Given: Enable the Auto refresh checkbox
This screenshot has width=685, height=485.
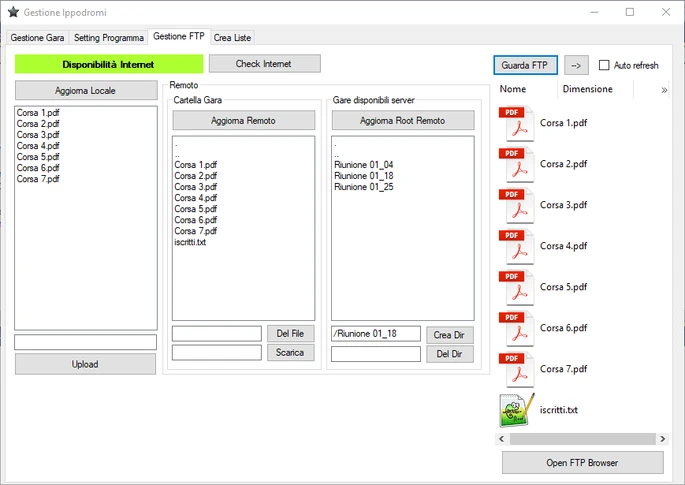Looking at the screenshot, I should (x=604, y=65).
